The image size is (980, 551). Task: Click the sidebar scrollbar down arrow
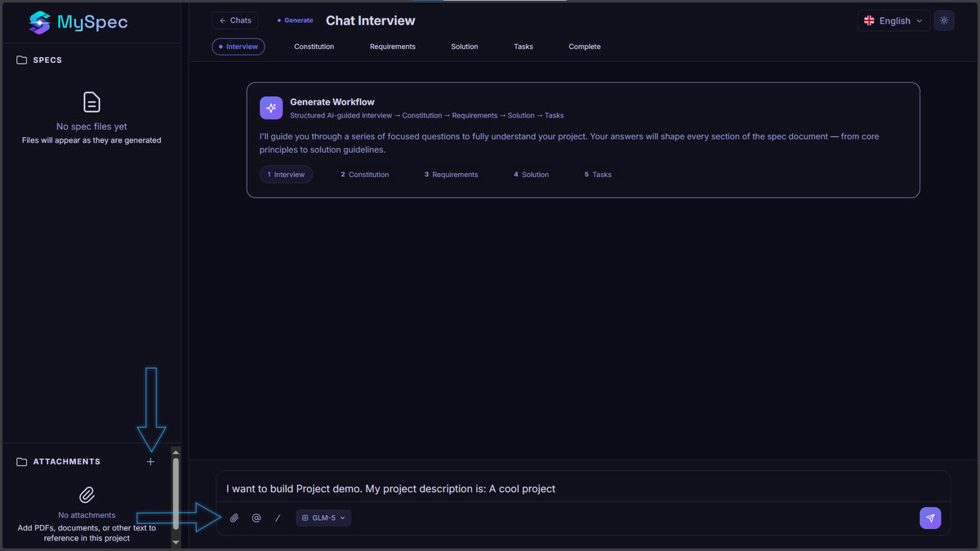[x=176, y=541]
